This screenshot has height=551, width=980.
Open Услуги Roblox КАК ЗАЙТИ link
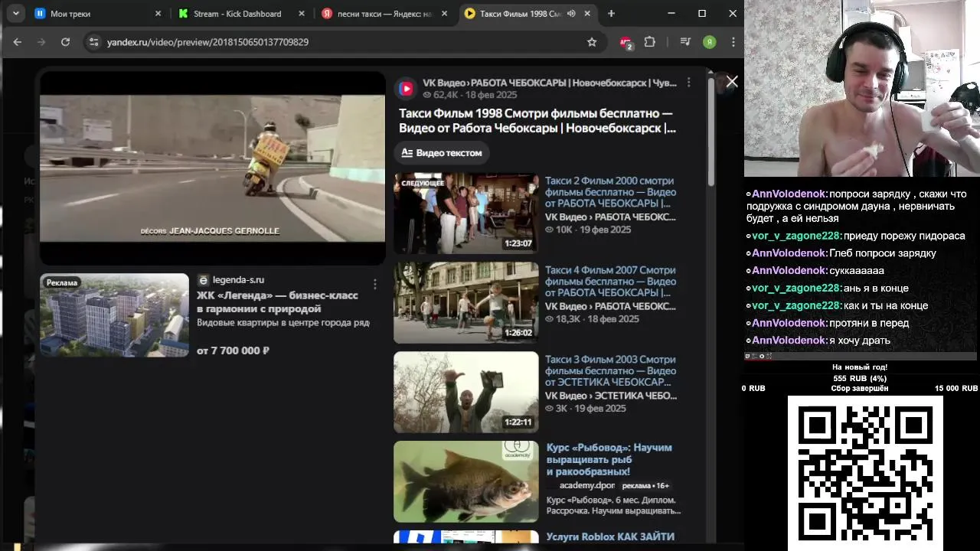(610, 536)
